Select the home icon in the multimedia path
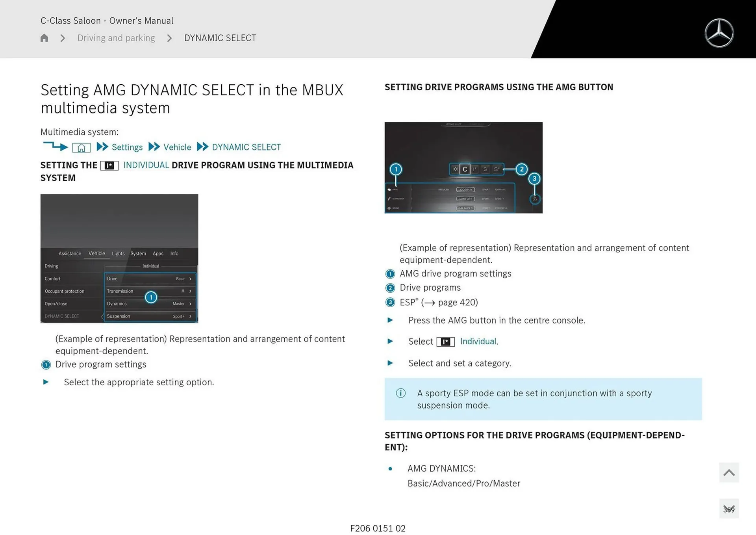The width and height of the screenshot is (756, 535). tap(81, 147)
